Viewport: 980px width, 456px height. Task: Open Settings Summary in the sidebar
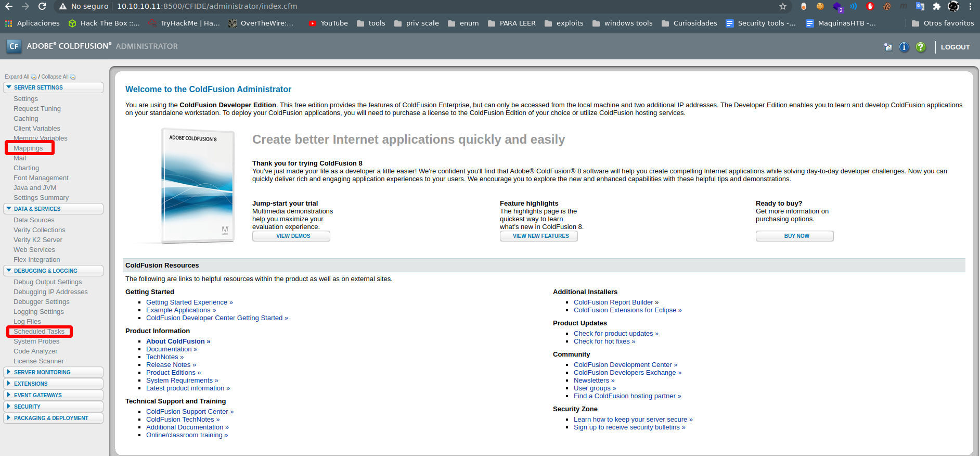41,198
